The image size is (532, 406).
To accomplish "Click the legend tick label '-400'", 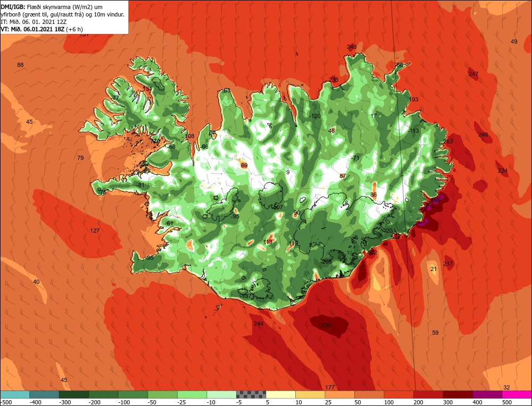I will coord(35,402).
